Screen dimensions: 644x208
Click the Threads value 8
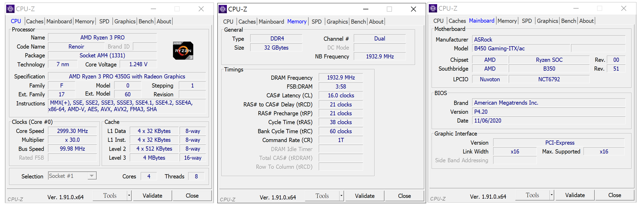[196, 176]
